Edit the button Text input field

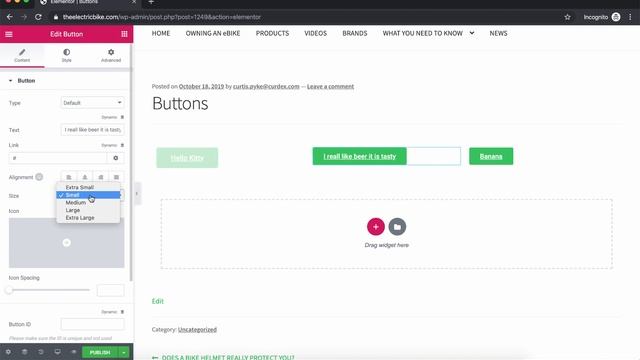(92, 130)
